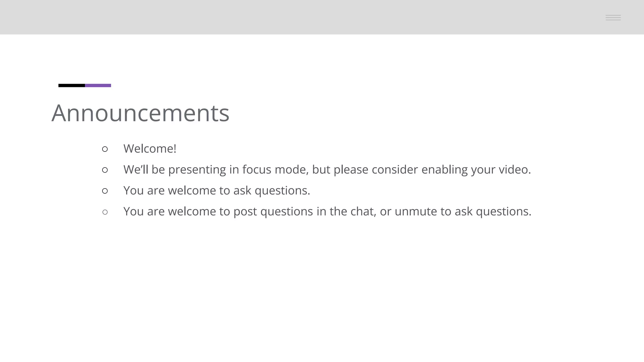Click bullet beside 'welcome to ask questions'
The image size is (644, 362).
[105, 191]
